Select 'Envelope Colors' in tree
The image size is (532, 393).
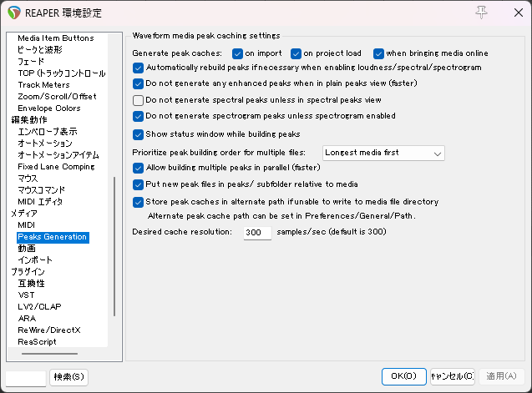coord(49,108)
